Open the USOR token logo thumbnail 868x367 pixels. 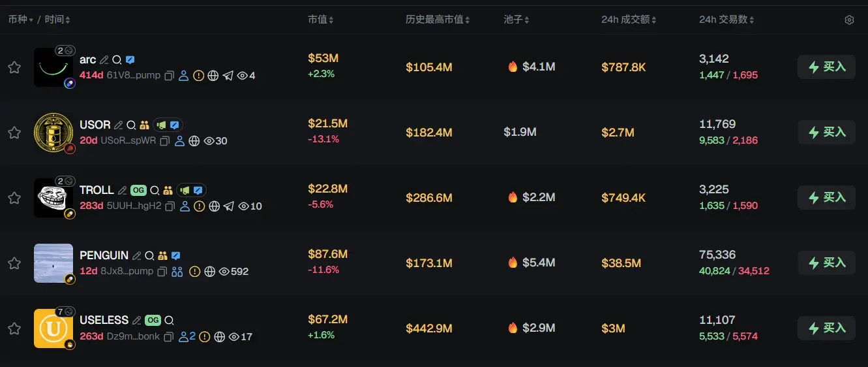53,133
